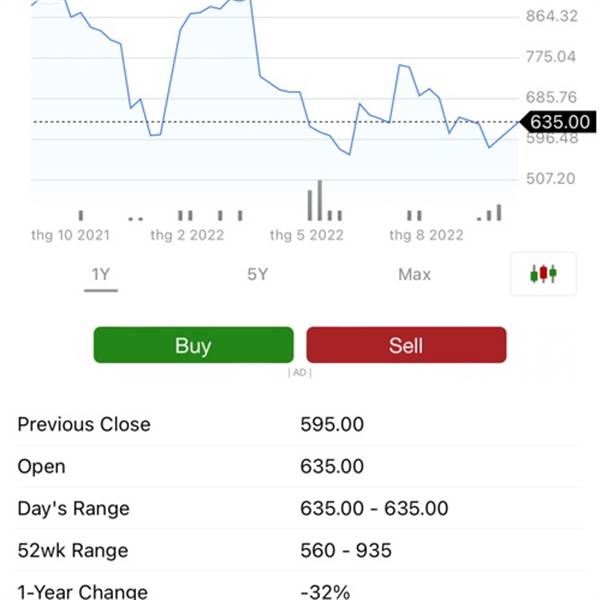The width and height of the screenshot is (600, 600).
Task: Click the 507.20 price axis label
Action: 551,179
